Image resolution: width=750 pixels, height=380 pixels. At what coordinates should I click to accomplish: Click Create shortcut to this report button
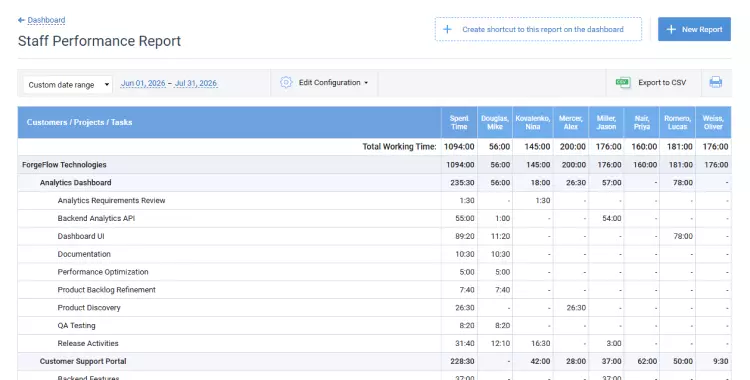pos(538,29)
